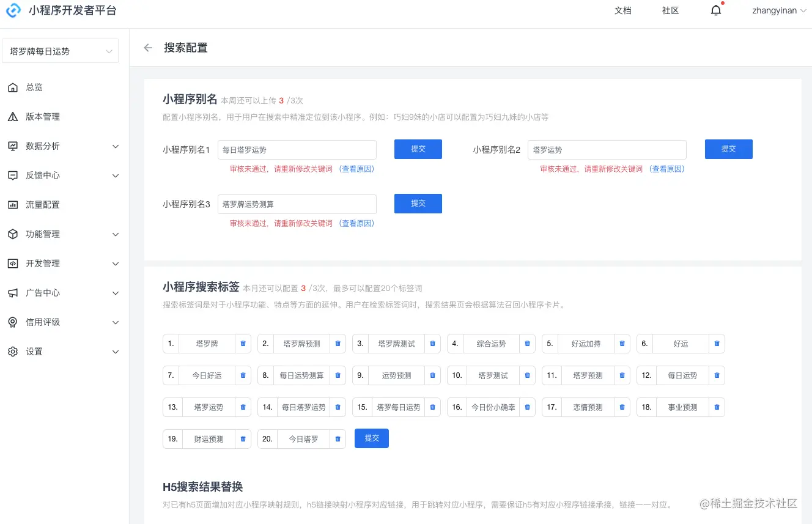The width and height of the screenshot is (812, 524).
Task: Delete tag 12 每日运势
Action: 717,375
